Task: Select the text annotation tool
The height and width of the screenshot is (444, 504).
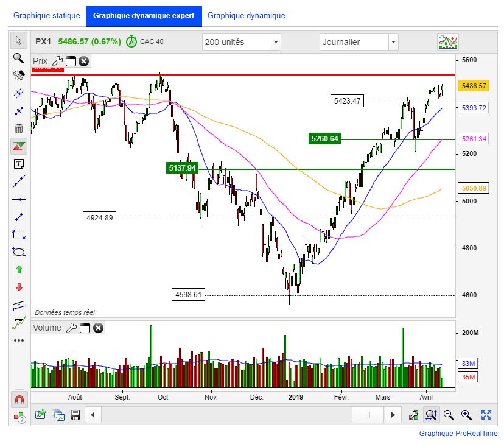Action: [x=19, y=164]
